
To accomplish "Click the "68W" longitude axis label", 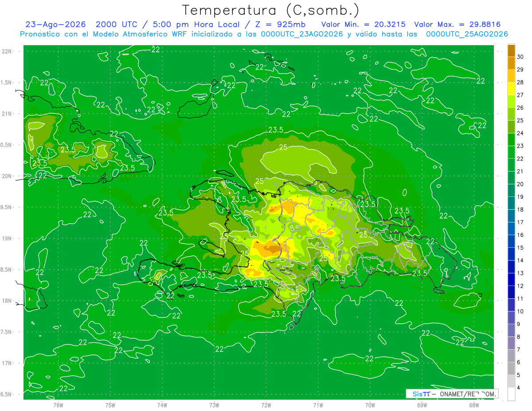I will pos(474,405).
